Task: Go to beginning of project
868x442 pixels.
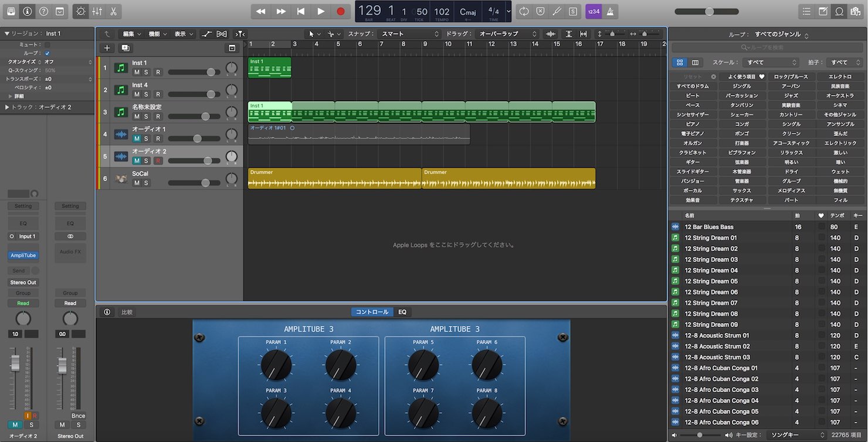Action: (x=301, y=11)
